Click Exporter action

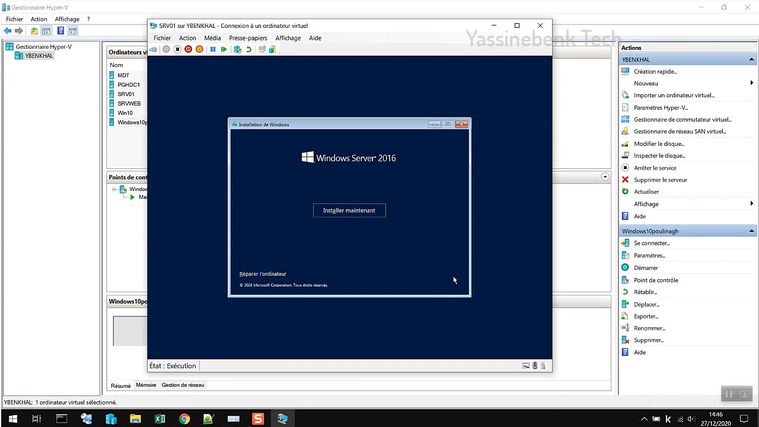(646, 316)
